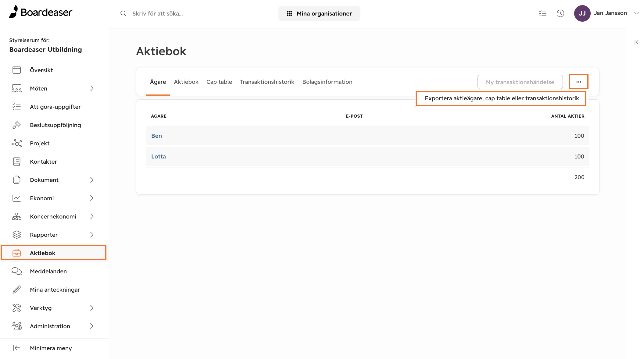
Task: Open the Mina organisationer button
Action: point(319,13)
